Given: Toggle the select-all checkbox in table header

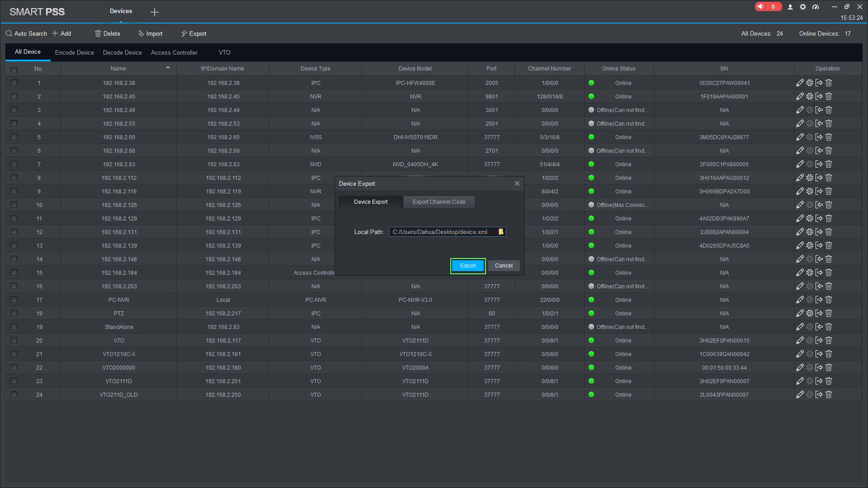Looking at the screenshot, I should point(14,70).
